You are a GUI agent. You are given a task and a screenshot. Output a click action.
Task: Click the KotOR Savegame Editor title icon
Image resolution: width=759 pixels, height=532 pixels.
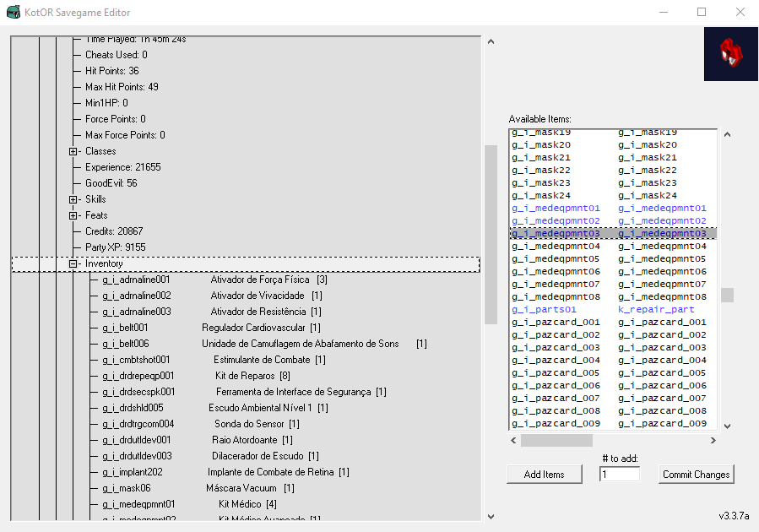pos(13,12)
